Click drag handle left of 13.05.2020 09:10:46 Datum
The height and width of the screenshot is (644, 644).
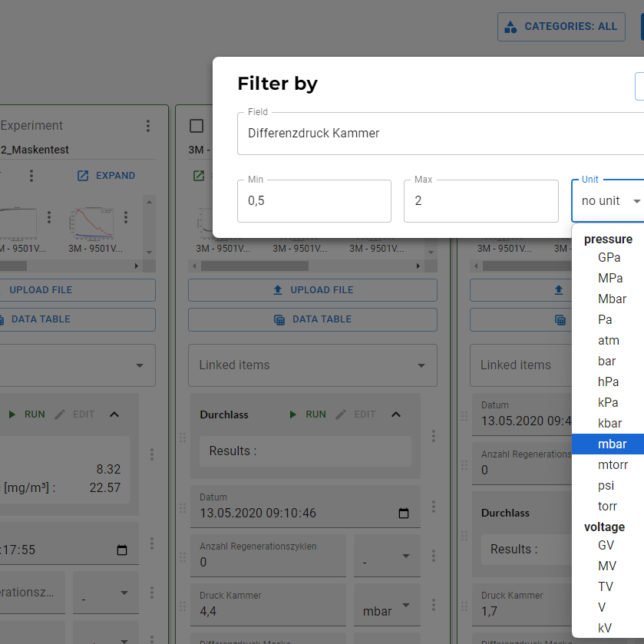pyautogui.click(x=183, y=507)
